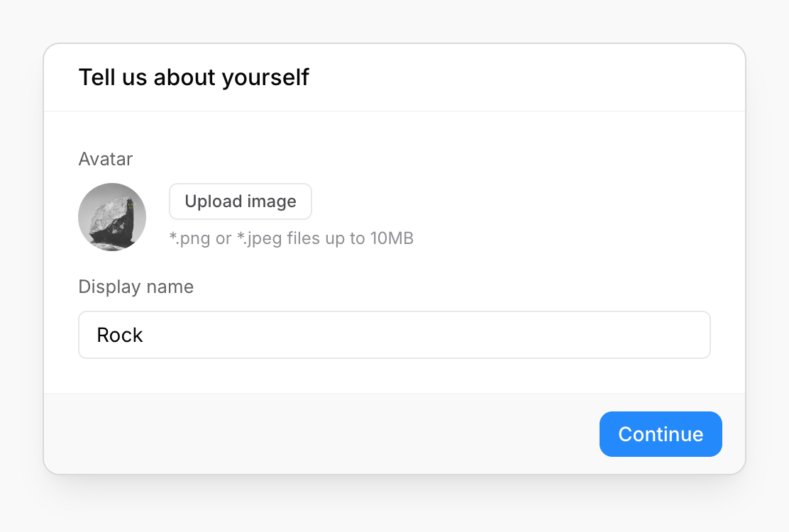Click the "Tell us about yourself" heading
The height and width of the screenshot is (532, 789).
(193, 77)
